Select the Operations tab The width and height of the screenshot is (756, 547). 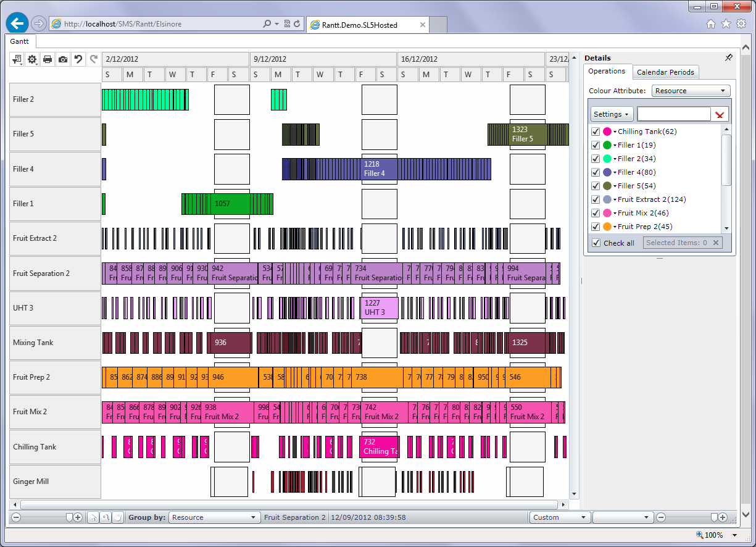(607, 72)
